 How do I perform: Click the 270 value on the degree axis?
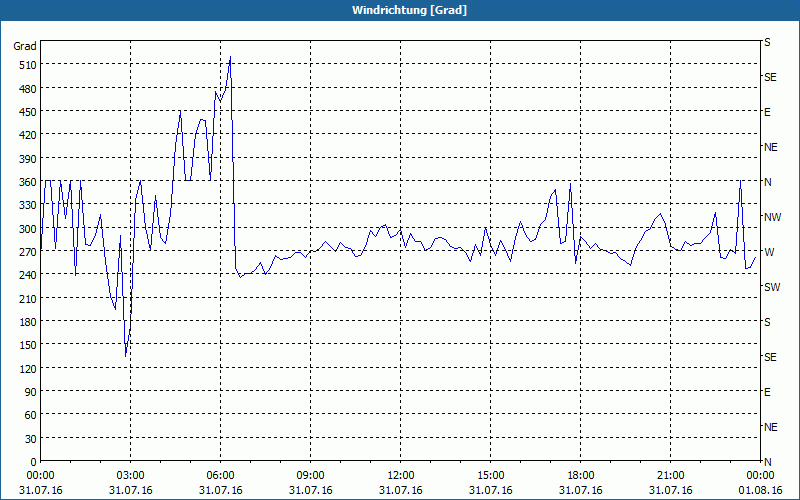tap(28, 252)
